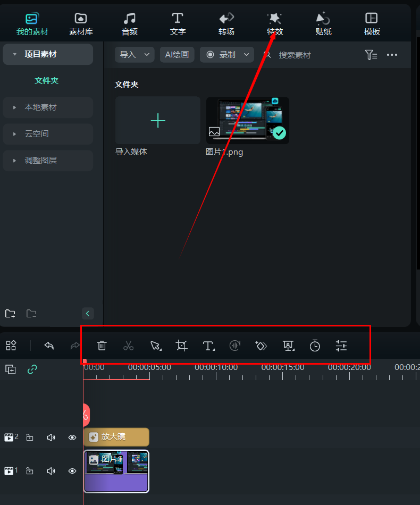
Task: Hide track 1 with eye icon
Action: [72, 471]
